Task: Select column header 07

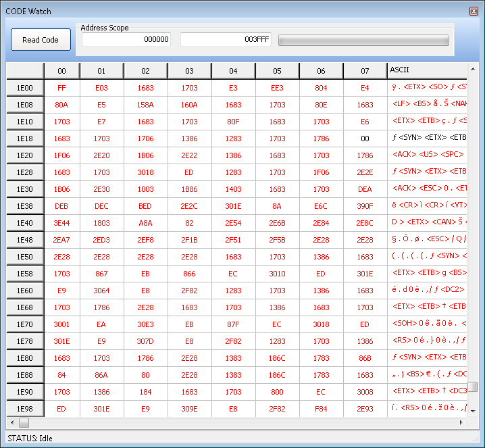Action: [365, 71]
